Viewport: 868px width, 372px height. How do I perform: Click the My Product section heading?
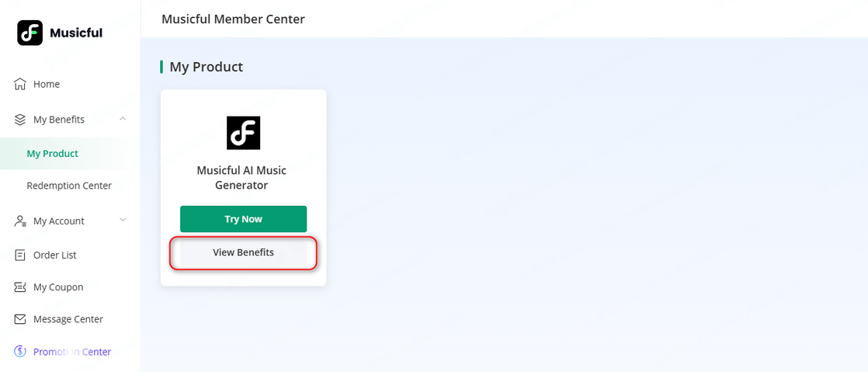[x=206, y=67]
